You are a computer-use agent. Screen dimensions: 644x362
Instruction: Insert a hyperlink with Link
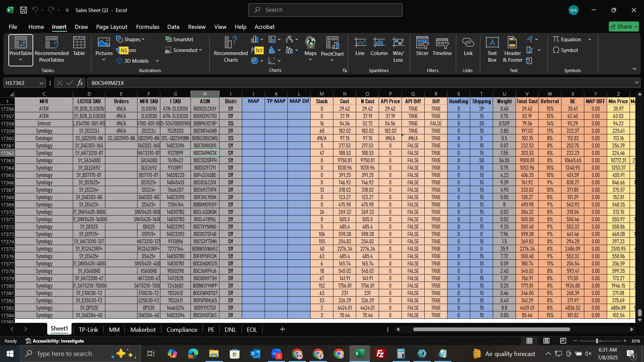(468, 47)
